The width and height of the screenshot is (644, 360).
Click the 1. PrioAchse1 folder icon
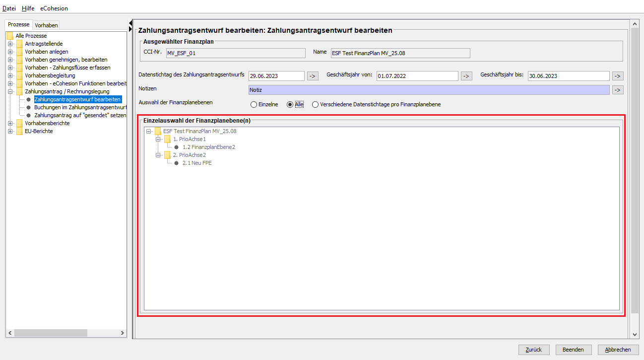click(168, 139)
